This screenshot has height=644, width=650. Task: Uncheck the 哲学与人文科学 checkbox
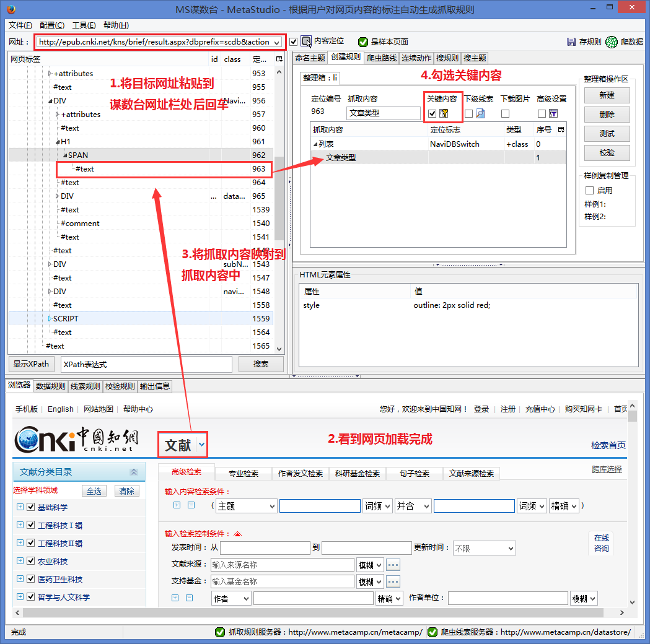(x=31, y=597)
